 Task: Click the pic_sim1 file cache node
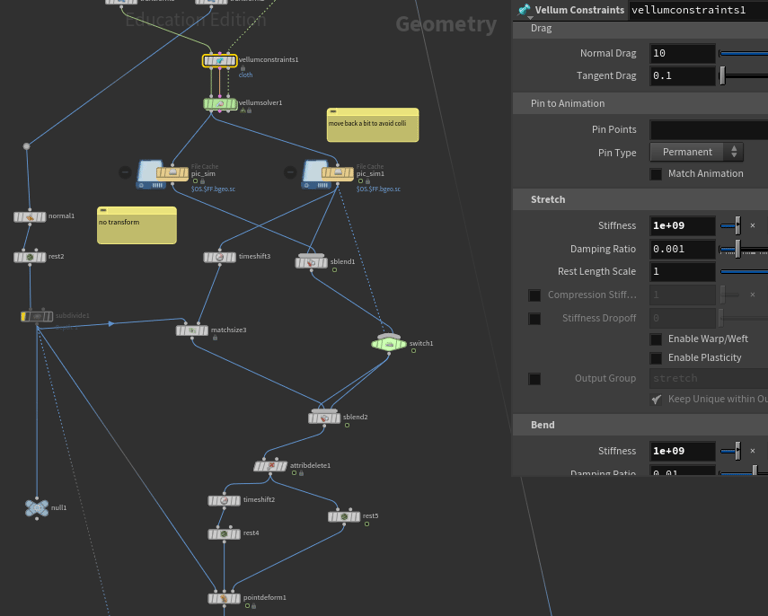click(337, 173)
